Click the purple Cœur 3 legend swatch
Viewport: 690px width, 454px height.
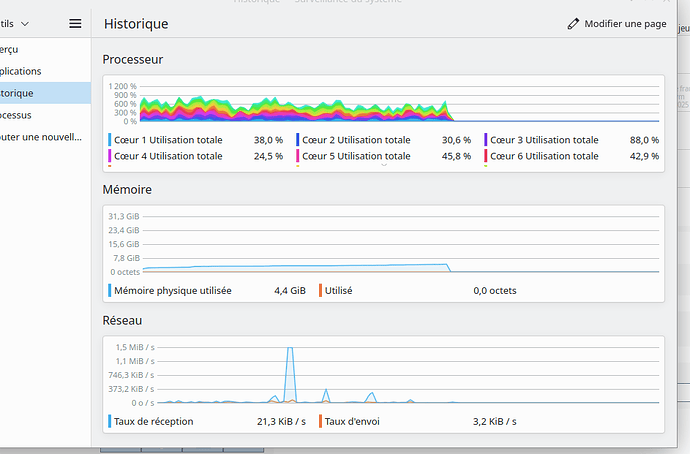click(486, 140)
